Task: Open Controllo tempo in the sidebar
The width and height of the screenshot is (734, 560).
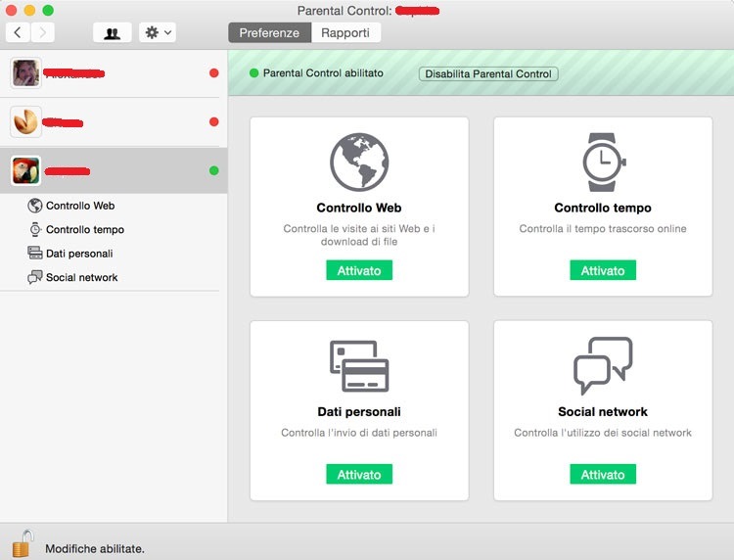Action: pos(85,229)
